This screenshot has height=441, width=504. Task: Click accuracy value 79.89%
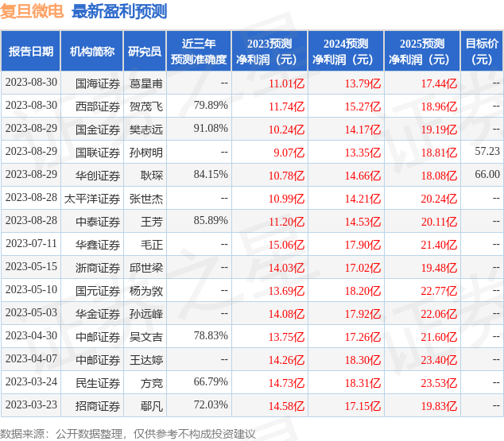click(x=211, y=105)
